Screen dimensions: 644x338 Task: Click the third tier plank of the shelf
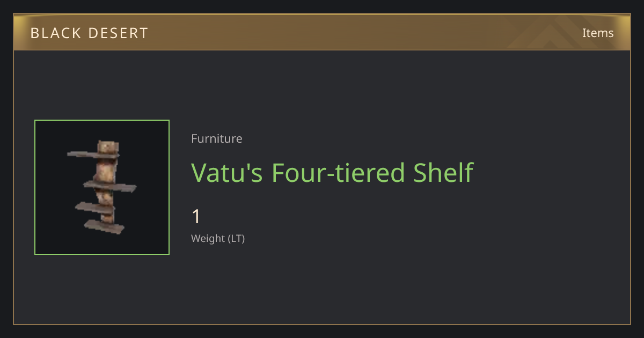[95, 207]
